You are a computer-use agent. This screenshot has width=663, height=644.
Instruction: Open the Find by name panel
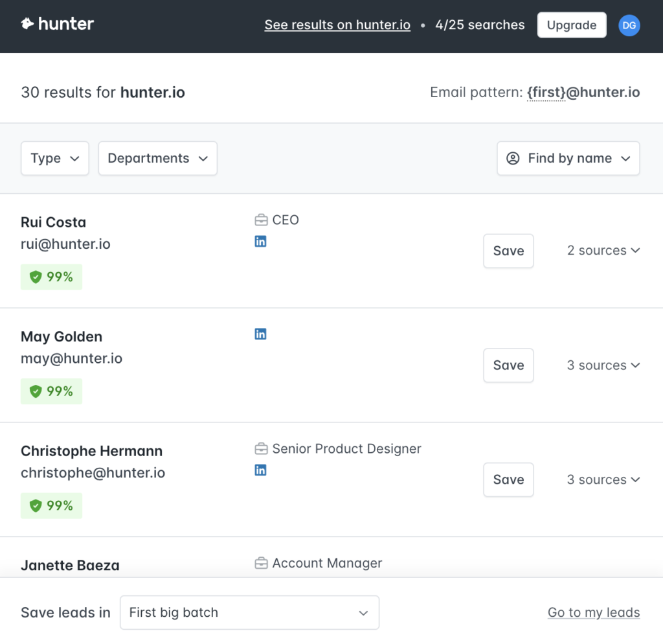pos(568,158)
